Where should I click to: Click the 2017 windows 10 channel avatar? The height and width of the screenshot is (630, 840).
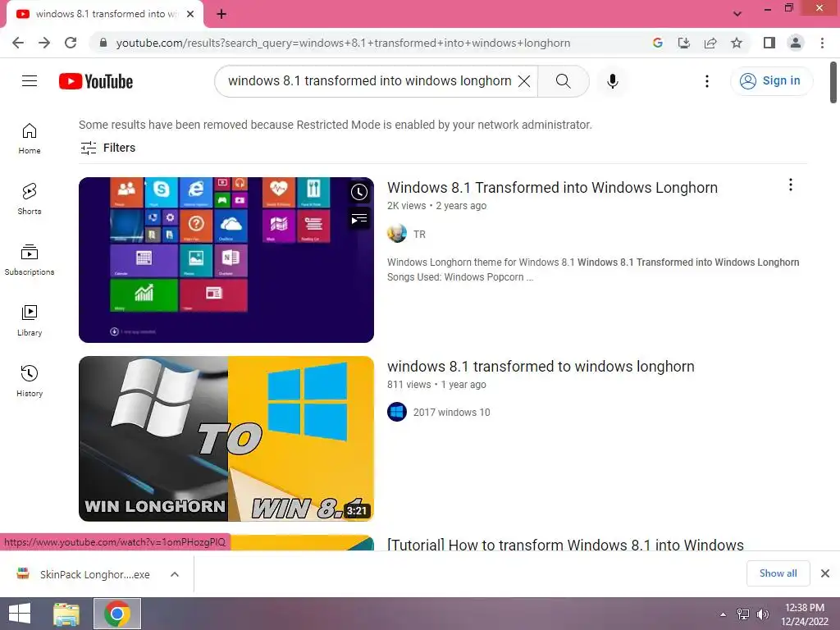tap(397, 412)
